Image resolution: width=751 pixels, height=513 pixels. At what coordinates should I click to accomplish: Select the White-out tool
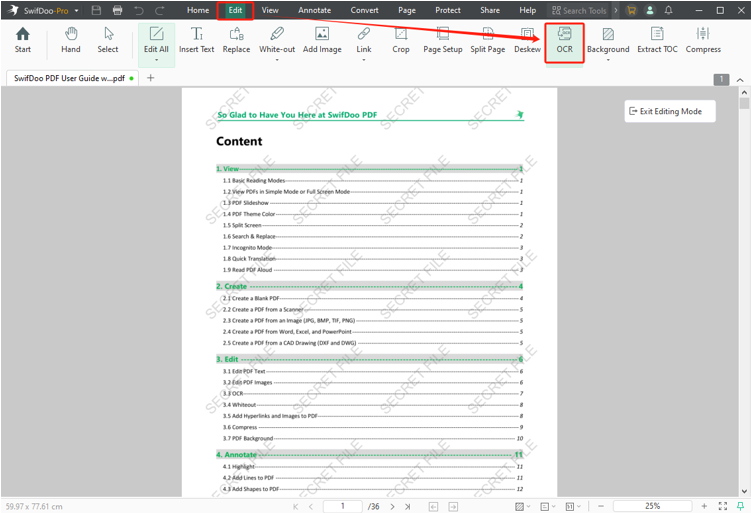[277, 40]
